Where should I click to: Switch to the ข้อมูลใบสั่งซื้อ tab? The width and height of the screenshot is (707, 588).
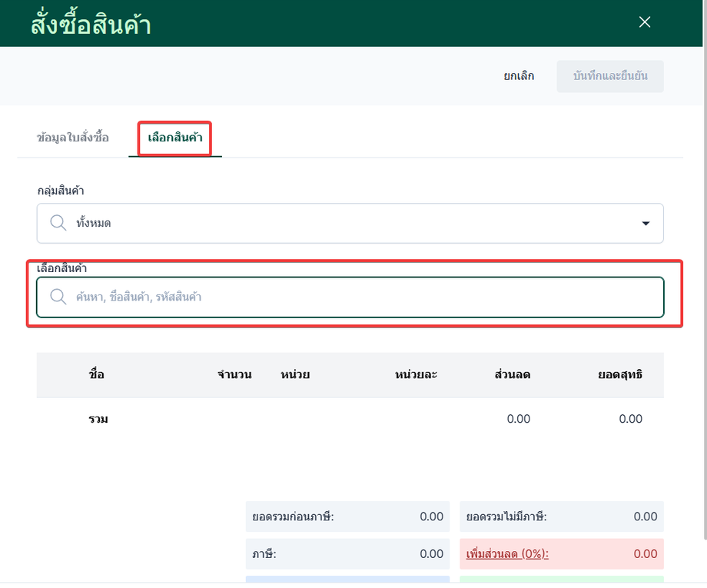click(72, 137)
